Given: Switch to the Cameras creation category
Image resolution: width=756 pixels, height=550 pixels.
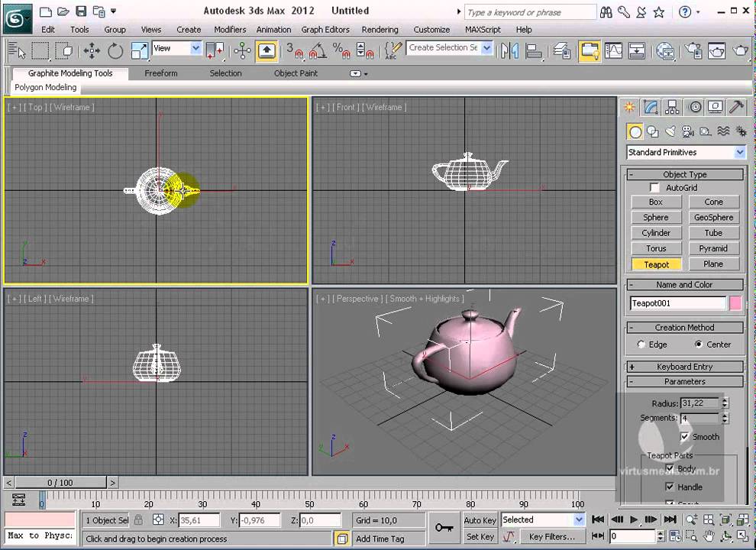Looking at the screenshot, I should click(687, 131).
